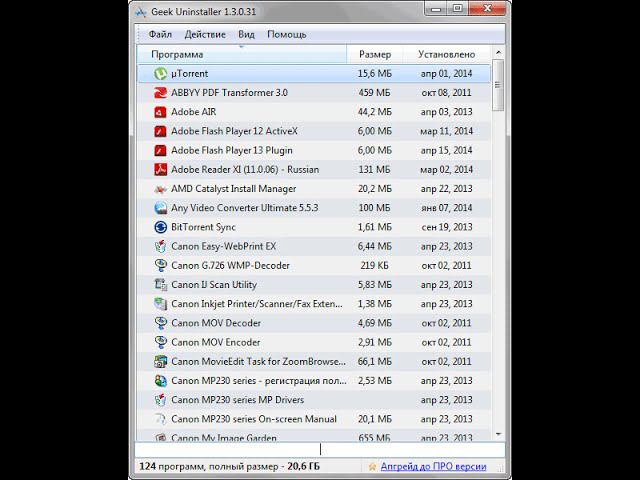
Task: Click the scrollbar up arrow
Action: [x=498, y=52]
